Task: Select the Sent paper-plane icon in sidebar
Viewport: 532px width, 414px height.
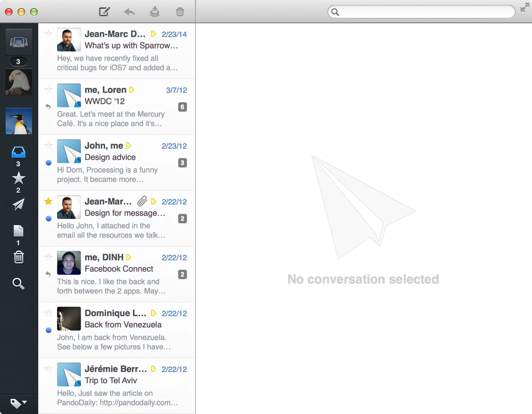Action: (x=19, y=205)
